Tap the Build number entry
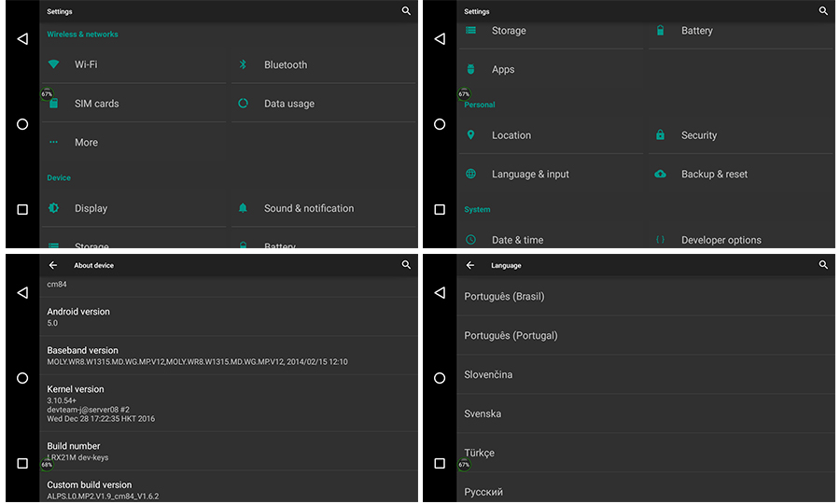Screen dimensions: 840x504 point(74,451)
